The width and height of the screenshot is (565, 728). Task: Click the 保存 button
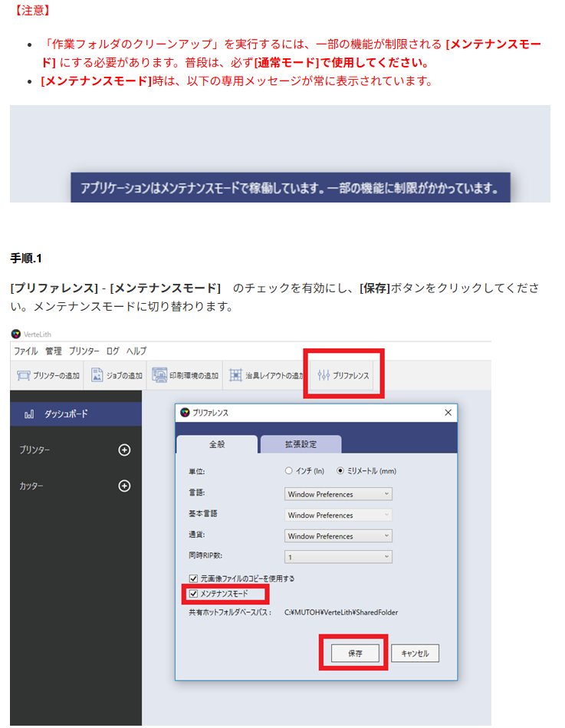[x=353, y=654]
